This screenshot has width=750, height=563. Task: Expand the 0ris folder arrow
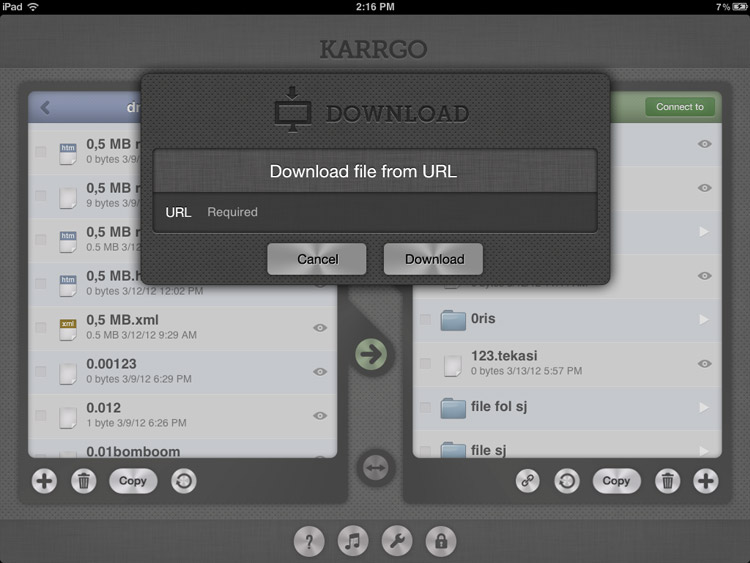pos(704,319)
